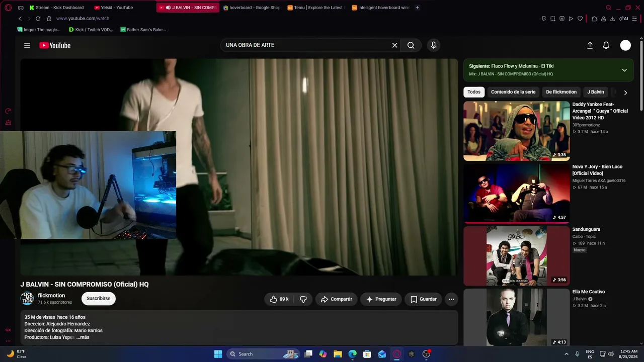This screenshot has width=644, height=362.
Task: Switch to the Temu browser tab
Action: click(316, 8)
